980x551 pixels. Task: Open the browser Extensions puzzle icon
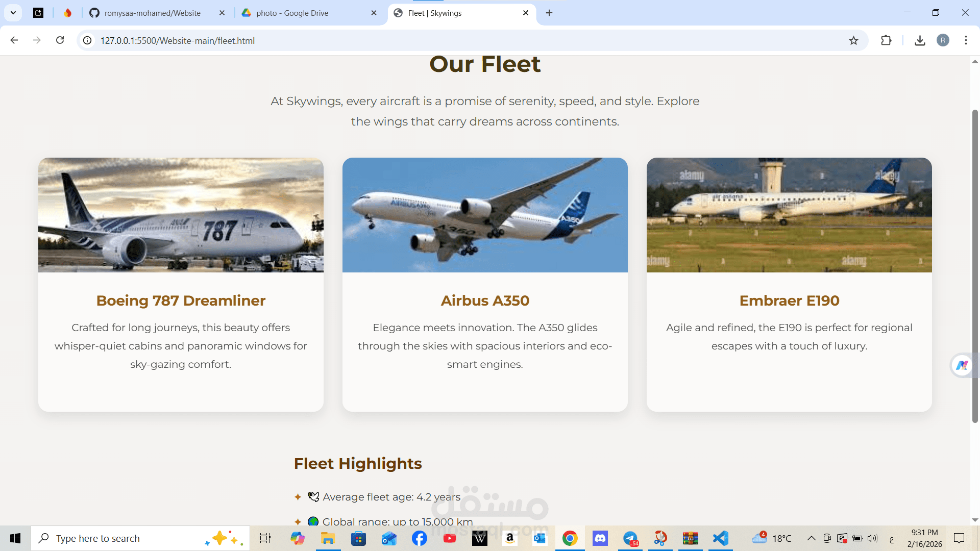coord(886,40)
